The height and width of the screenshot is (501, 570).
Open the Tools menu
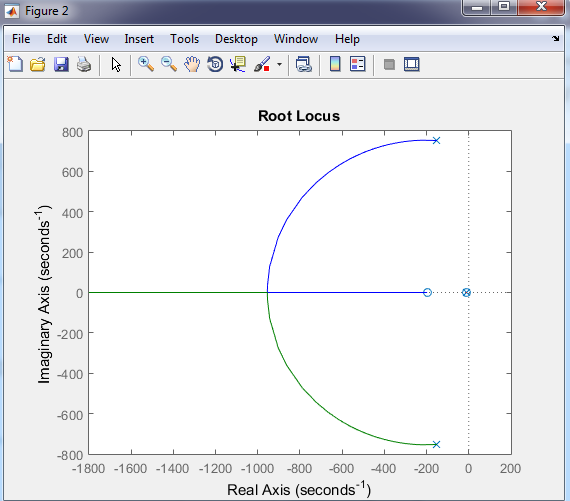click(185, 39)
